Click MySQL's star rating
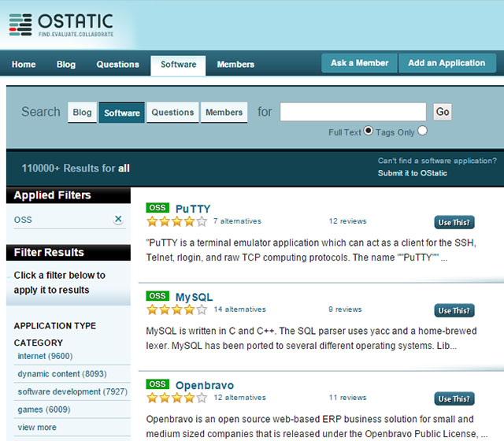This screenshot has height=441, width=504. (176, 309)
